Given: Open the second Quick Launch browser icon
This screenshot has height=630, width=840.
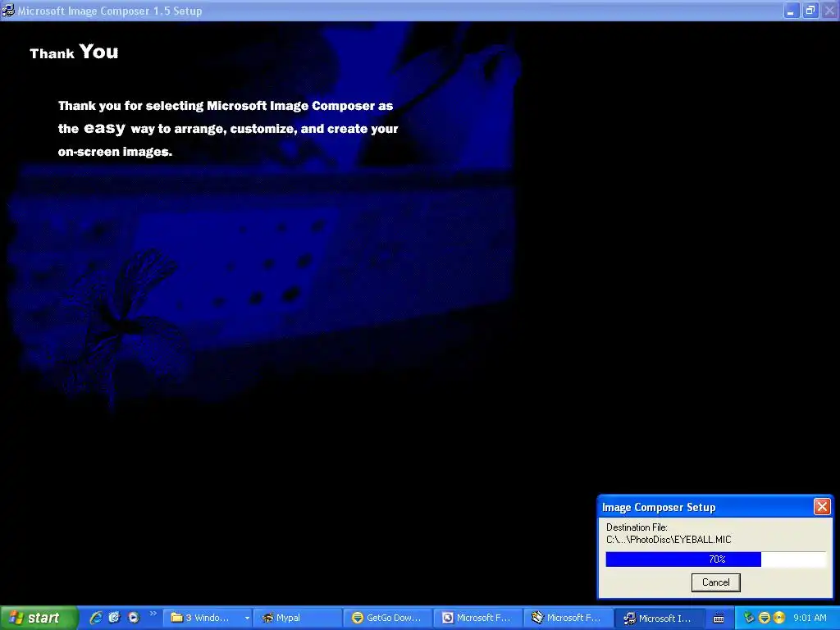Looking at the screenshot, I should [x=114, y=618].
